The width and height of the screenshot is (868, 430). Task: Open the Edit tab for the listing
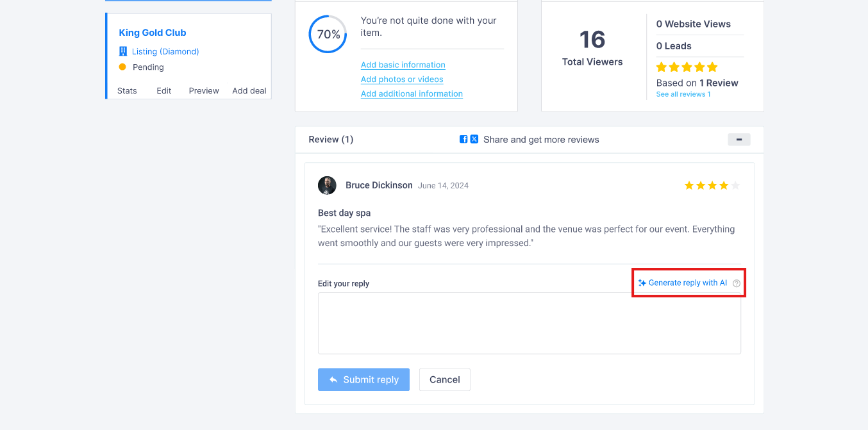(164, 90)
